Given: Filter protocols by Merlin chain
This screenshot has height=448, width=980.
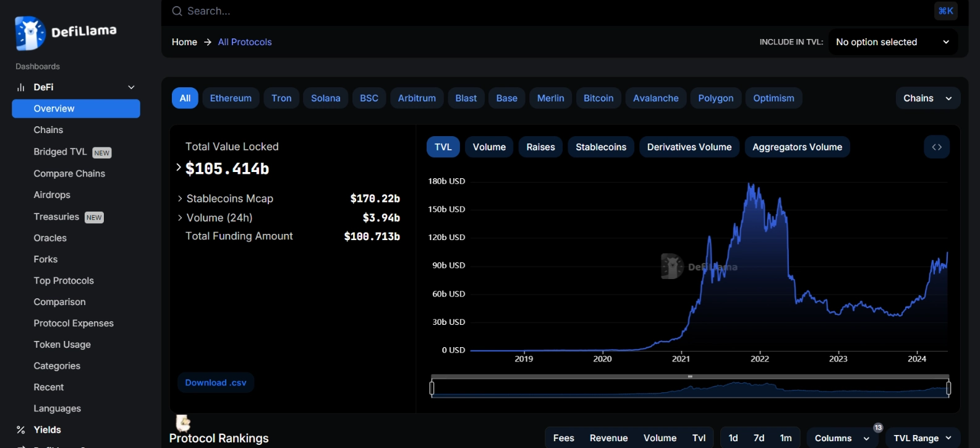Looking at the screenshot, I should [x=550, y=98].
